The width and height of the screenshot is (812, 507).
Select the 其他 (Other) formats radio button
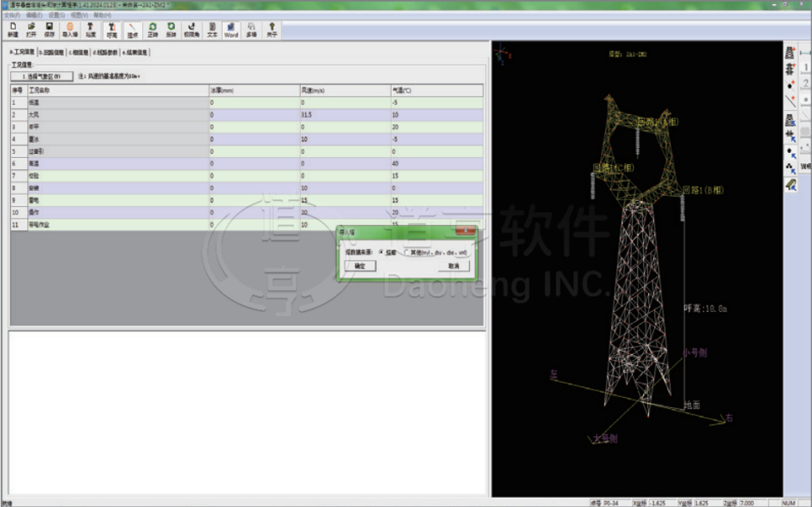click(408, 251)
